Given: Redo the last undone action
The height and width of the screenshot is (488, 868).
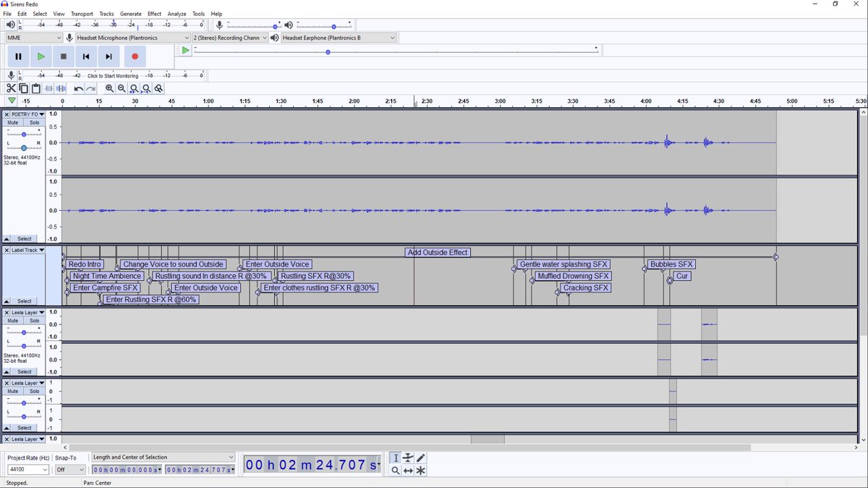Looking at the screenshot, I should [x=90, y=88].
